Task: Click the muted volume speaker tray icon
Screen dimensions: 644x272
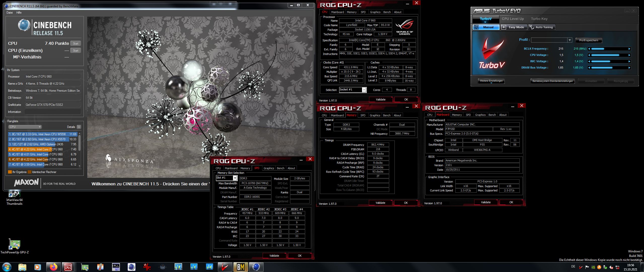Action: 611,267
